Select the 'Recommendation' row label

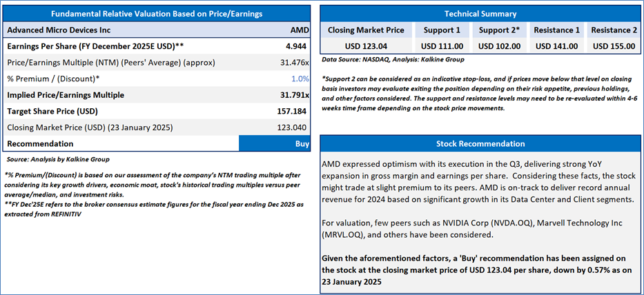(x=40, y=144)
